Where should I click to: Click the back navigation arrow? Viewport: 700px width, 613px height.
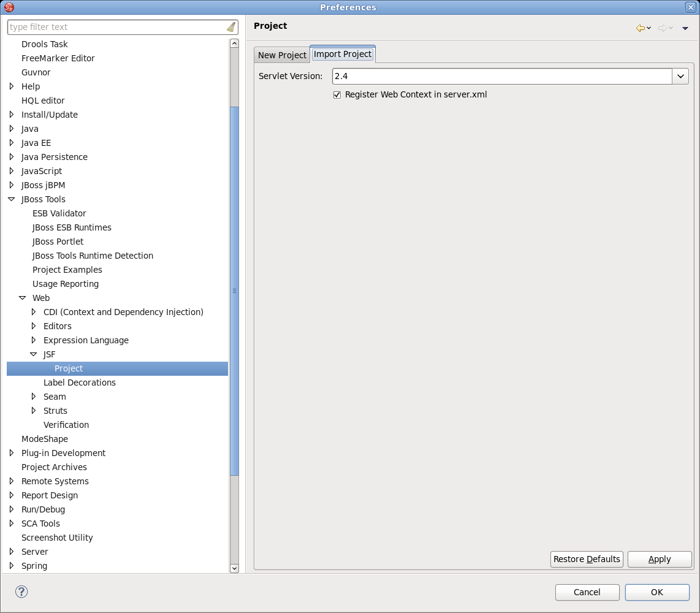(641, 28)
